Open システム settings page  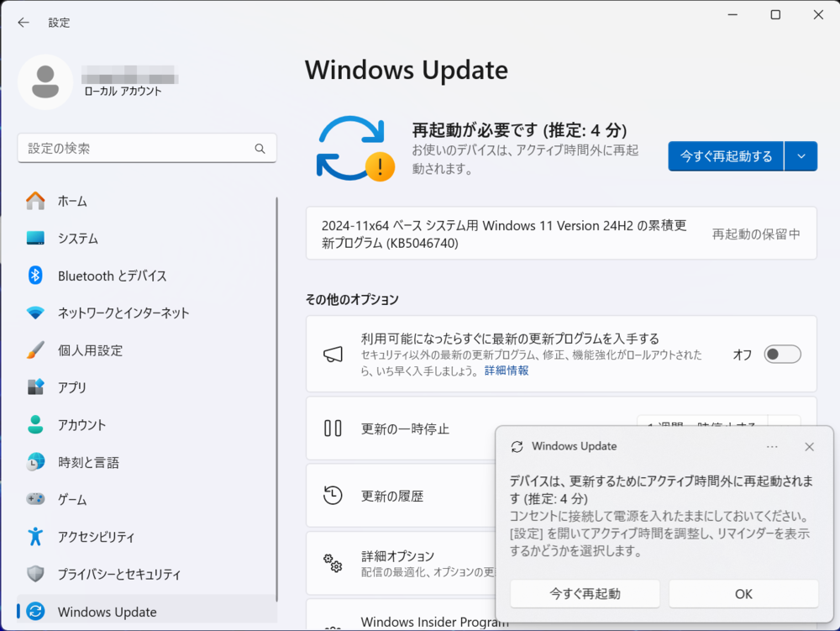coord(147,238)
